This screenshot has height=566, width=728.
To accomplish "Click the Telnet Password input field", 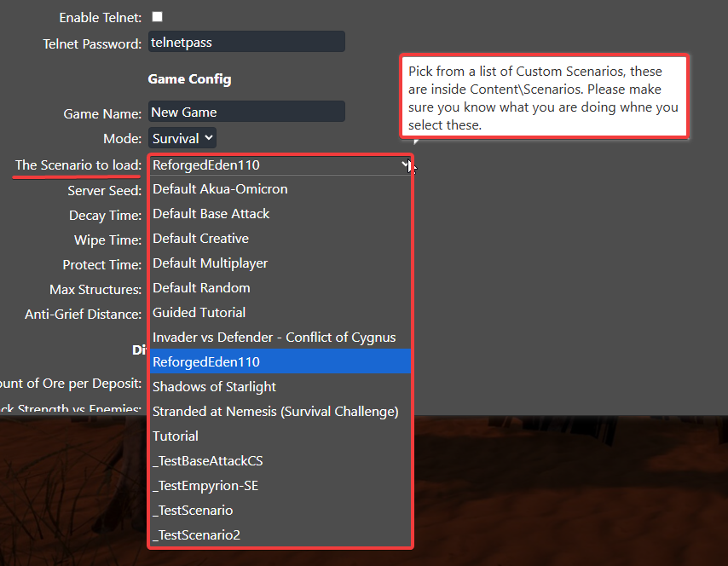I will [x=246, y=41].
